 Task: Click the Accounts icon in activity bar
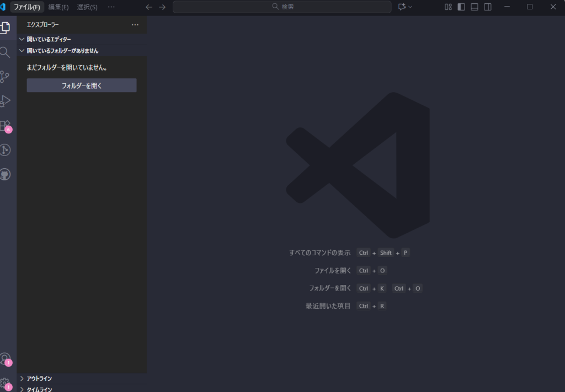click(5, 359)
